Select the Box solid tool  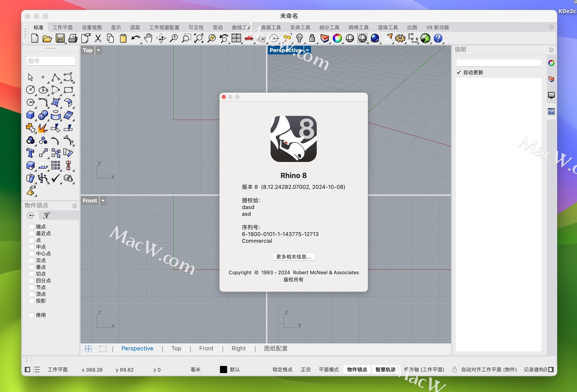click(30, 115)
